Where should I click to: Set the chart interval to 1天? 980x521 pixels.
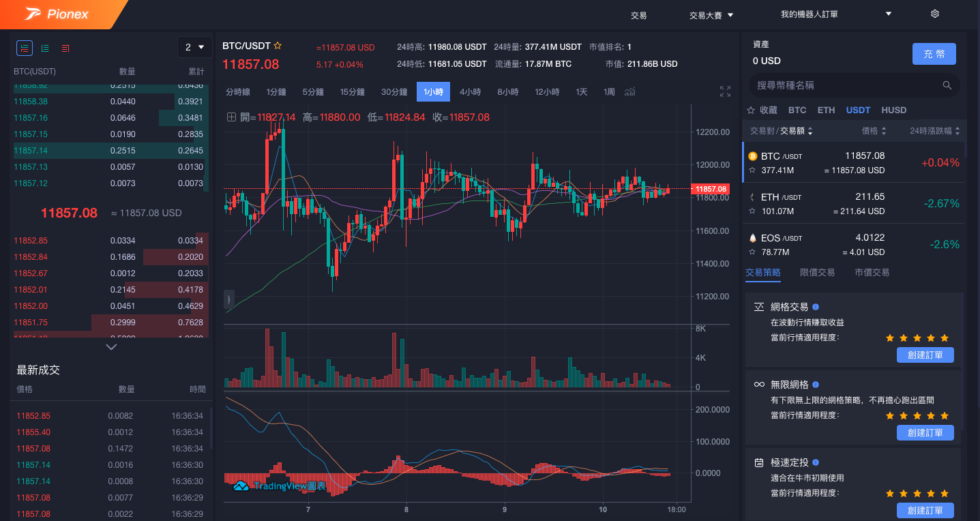[582, 92]
